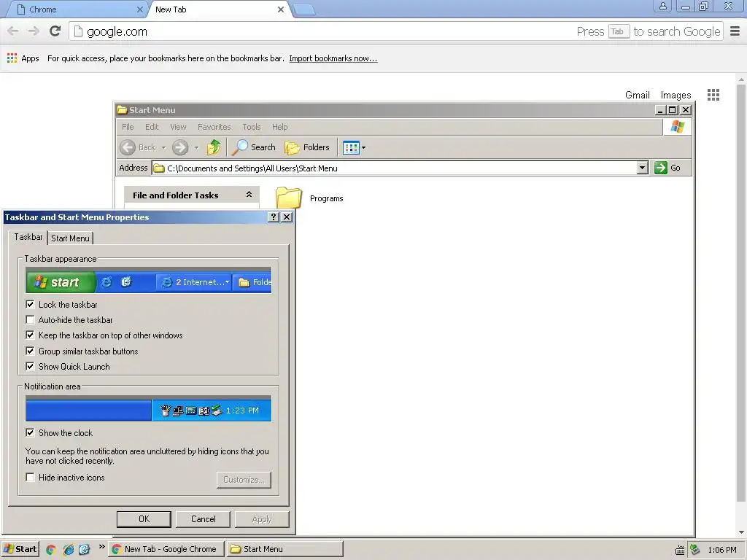The height and width of the screenshot is (560, 747).
Task: Close the Chrome tab named Chrome
Action: (139, 9)
